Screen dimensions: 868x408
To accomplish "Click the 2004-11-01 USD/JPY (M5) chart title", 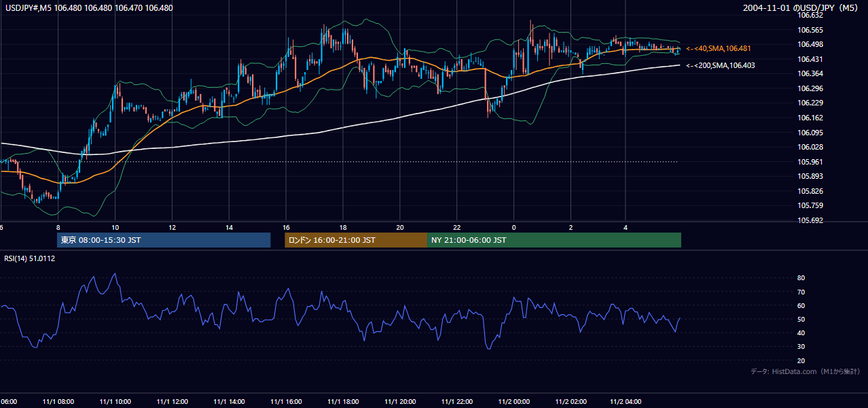I will pos(801,8).
